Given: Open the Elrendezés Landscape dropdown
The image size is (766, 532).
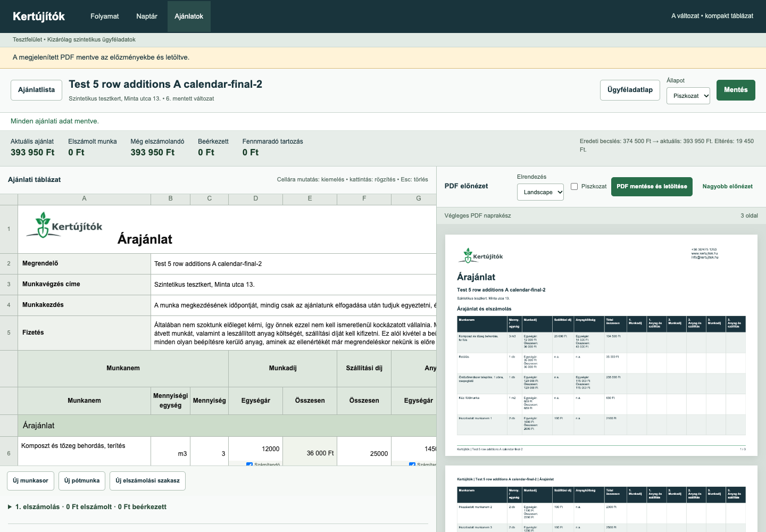Looking at the screenshot, I should tap(540, 192).
